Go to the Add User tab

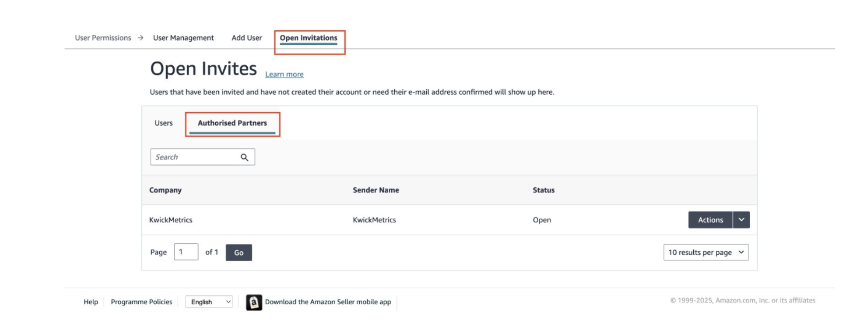[x=246, y=38]
